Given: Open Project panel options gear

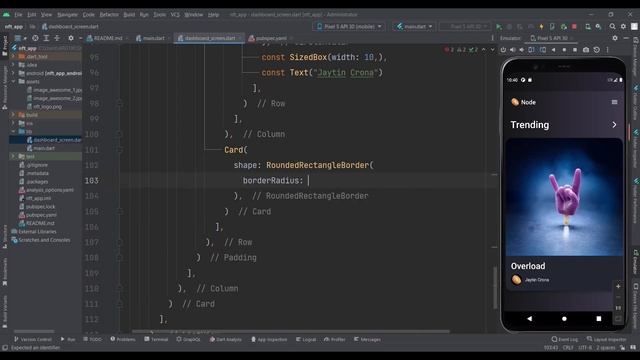Looking at the screenshot, I should coord(71,38).
